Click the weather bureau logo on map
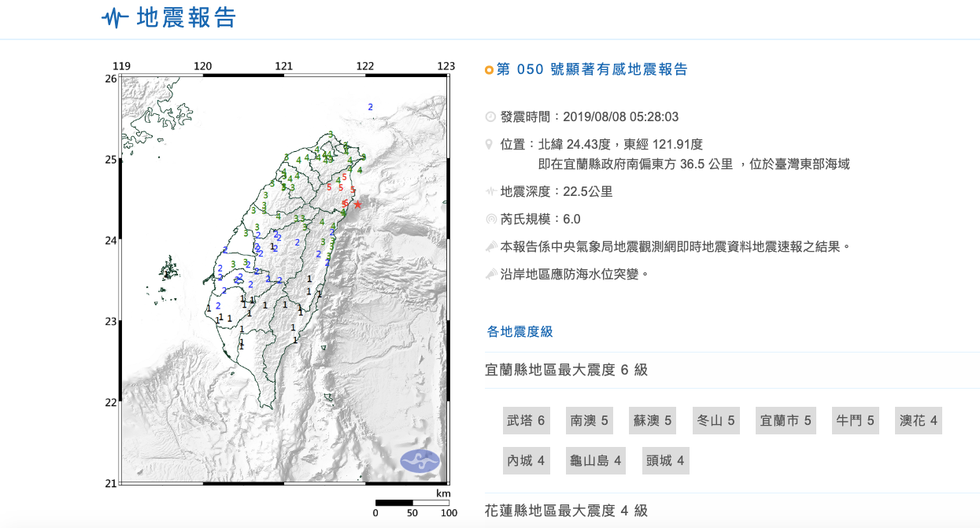Screen dimensions: 980x528 [420, 461]
